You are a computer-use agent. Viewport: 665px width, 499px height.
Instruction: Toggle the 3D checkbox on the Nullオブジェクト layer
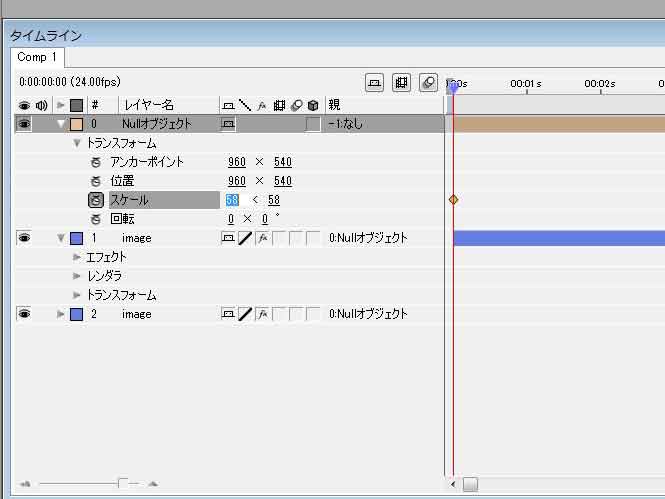tap(313, 124)
